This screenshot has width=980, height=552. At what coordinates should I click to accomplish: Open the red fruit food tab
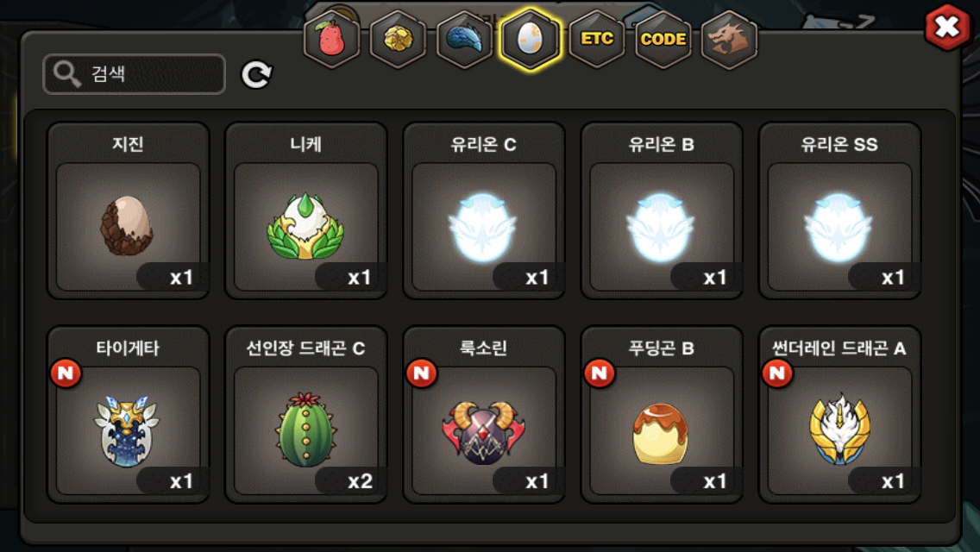click(x=332, y=40)
